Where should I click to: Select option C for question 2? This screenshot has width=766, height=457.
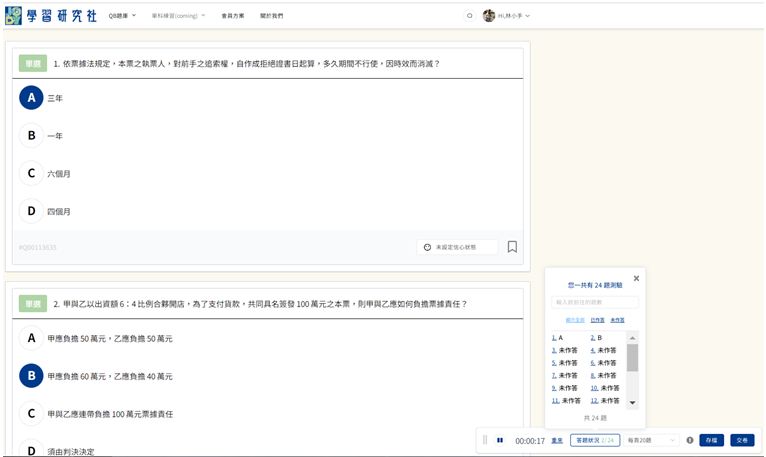(31, 413)
